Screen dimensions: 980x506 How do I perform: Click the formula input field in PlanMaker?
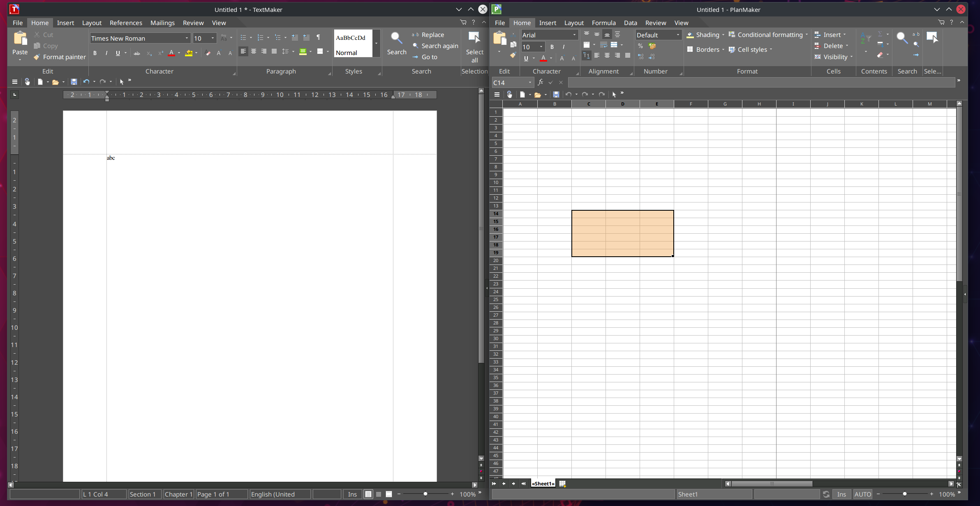click(761, 83)
